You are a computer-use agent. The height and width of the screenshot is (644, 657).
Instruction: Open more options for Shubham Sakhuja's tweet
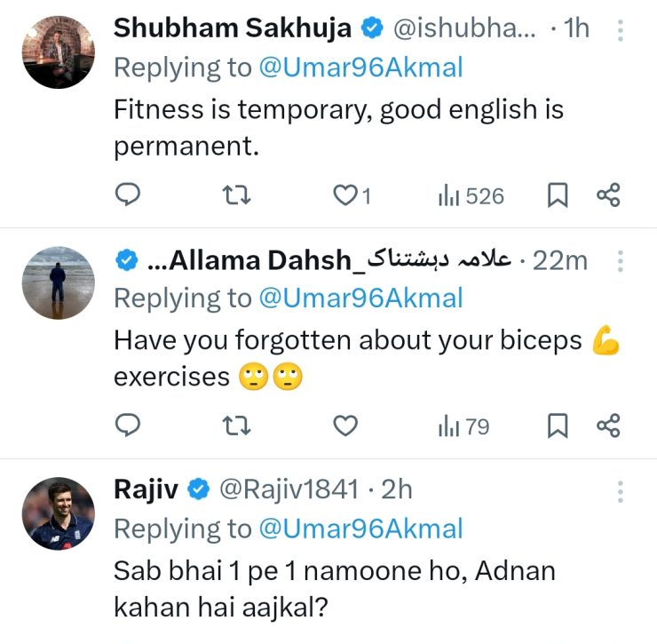pyautogui.click(x=620, y=31)
